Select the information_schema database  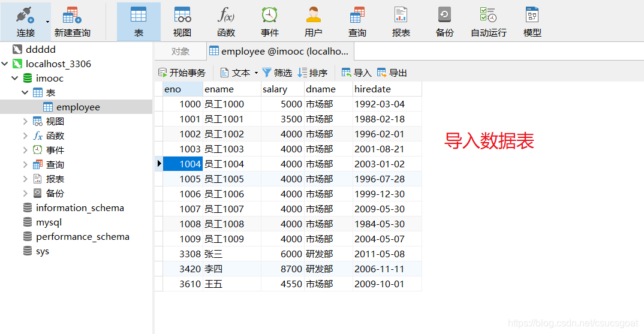click(80, 208)
